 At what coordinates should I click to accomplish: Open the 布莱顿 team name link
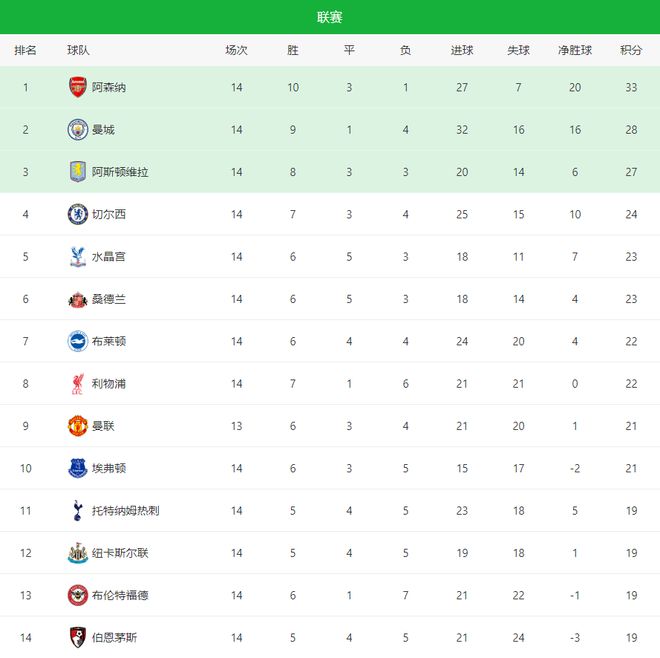(x=109, y=342)
